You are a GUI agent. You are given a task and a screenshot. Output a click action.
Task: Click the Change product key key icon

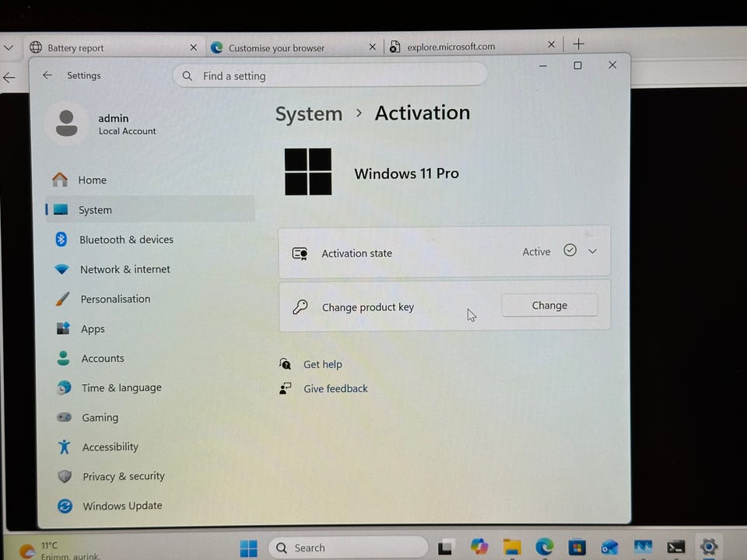[300, 306]
